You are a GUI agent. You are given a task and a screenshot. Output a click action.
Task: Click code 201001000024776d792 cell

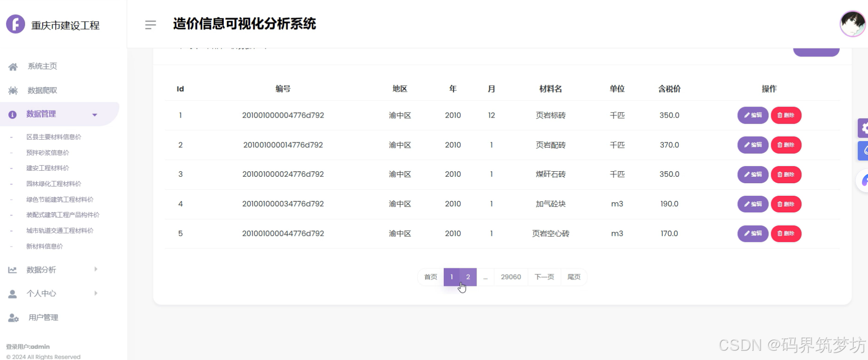pyautogui.click(x=283, y=174)
